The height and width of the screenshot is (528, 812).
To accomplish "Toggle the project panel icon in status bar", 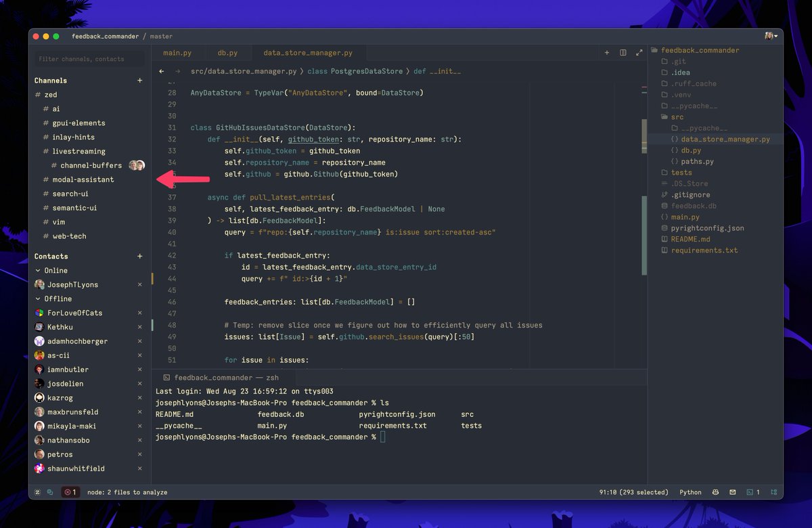I will click(x=773, y=492).
